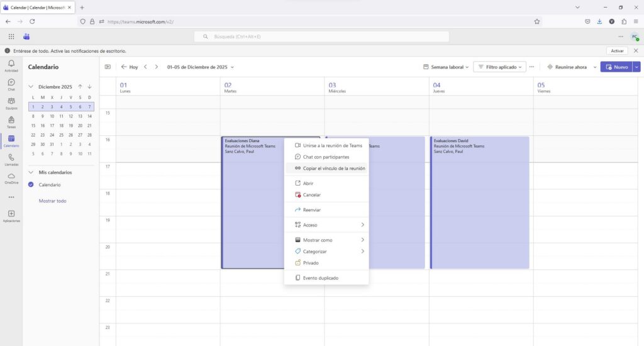Viewport: 644px width, 346px height.
Task: Select Unirse a la reunión de Teams
Action: tap(326, 145)
